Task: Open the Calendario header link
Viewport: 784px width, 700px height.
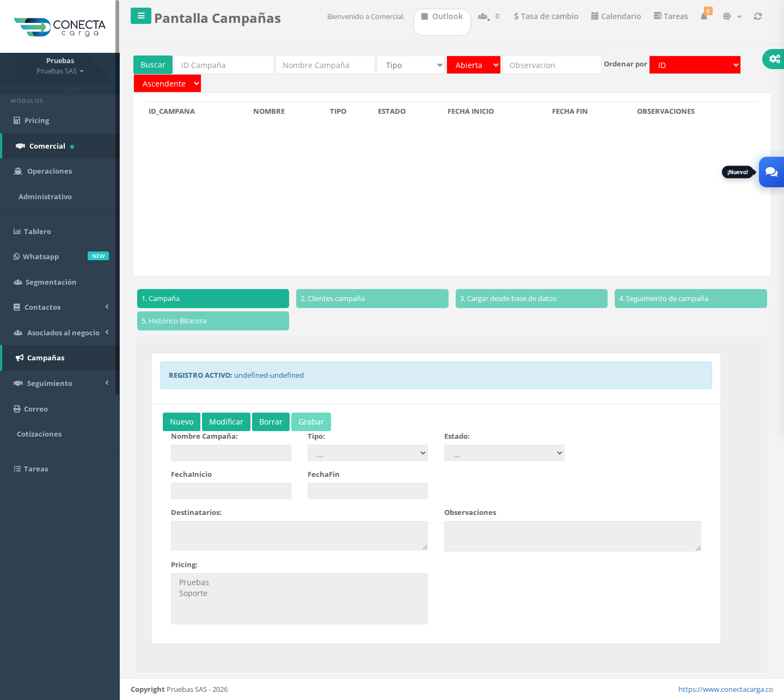Action: click(x=616, y=16)
